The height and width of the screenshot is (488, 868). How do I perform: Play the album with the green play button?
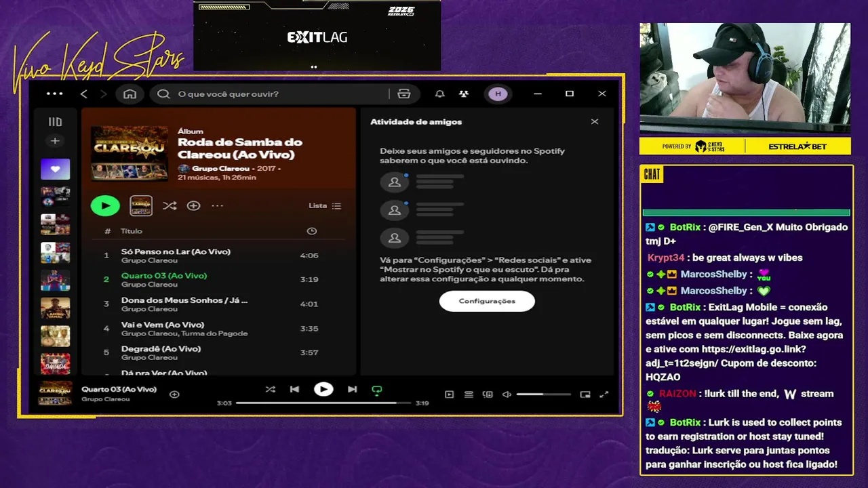[x=105, y=205]
